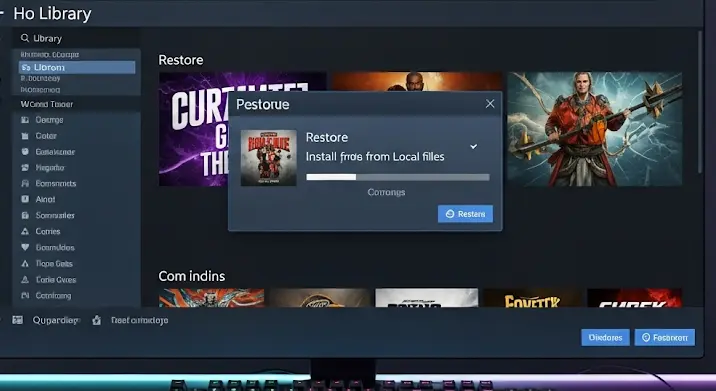
Task: Close the Pestorue dialog with the X
Action: coord(490,104)
